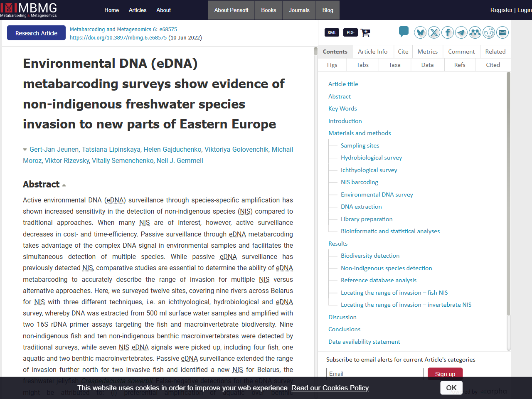This screenshot has height=399, width=532.
Task: Share the article by email
Action: [x=502, y=32]
